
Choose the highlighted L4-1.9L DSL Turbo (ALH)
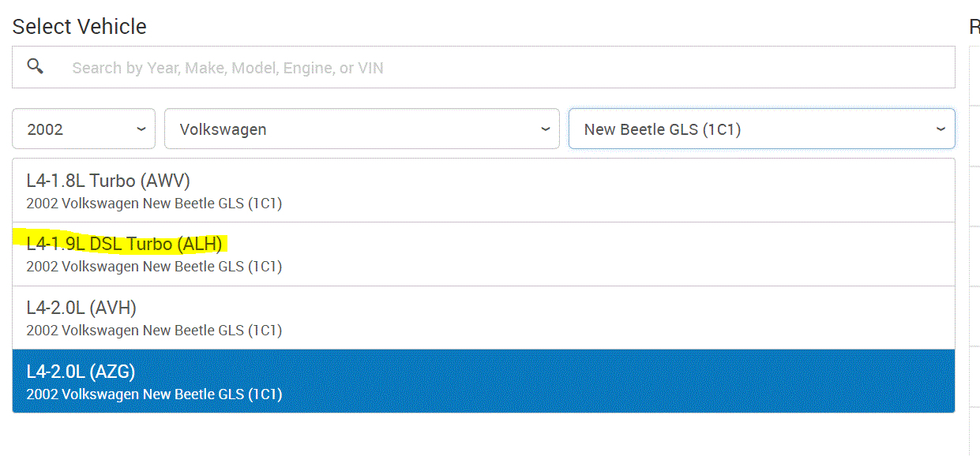(124, 244)
